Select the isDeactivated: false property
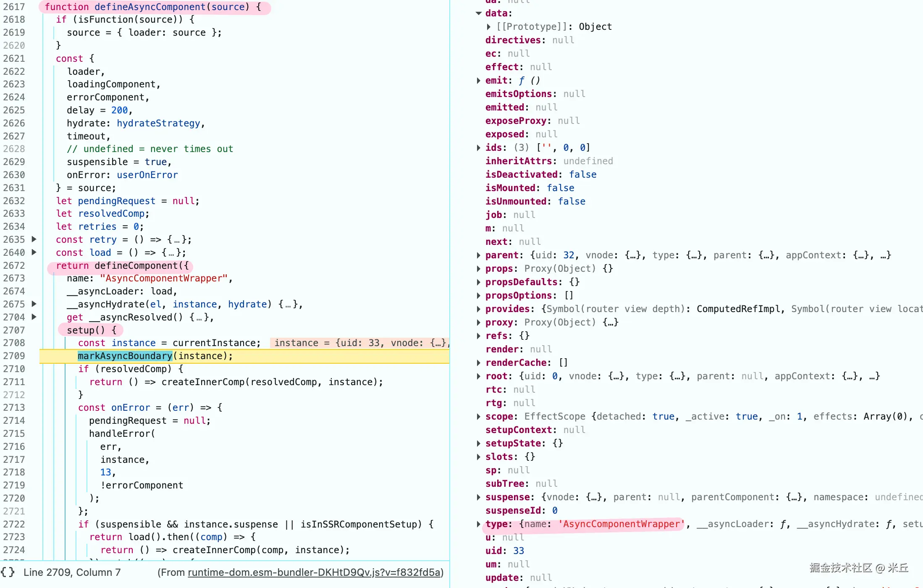The width and height of the screenshot is (923, 588). tap(541, 174)
